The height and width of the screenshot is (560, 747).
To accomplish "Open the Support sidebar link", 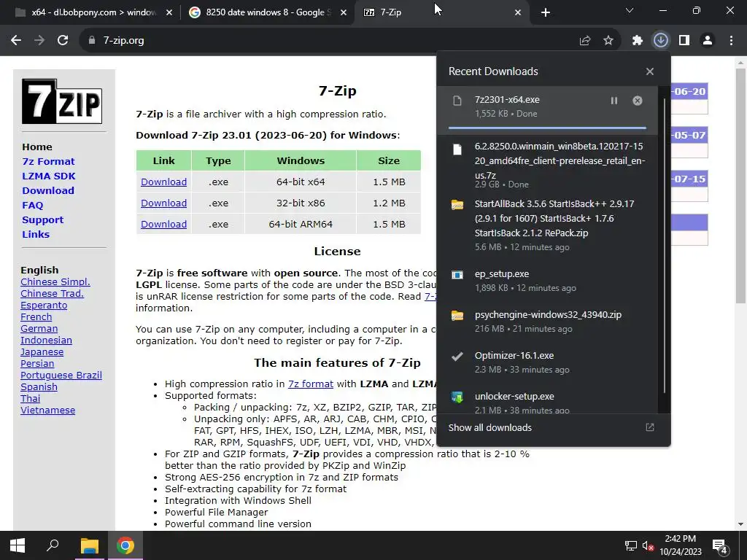I will [x=42, y=220].
